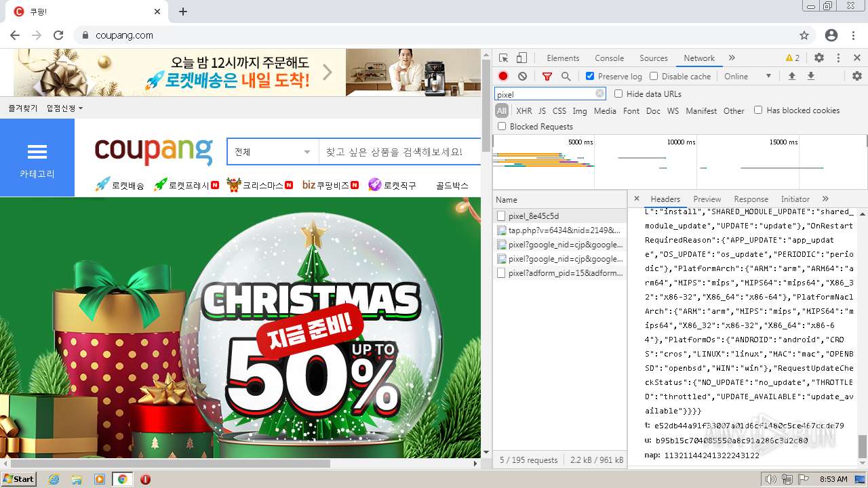Switch to Elements panel

(x=563, y=58)
